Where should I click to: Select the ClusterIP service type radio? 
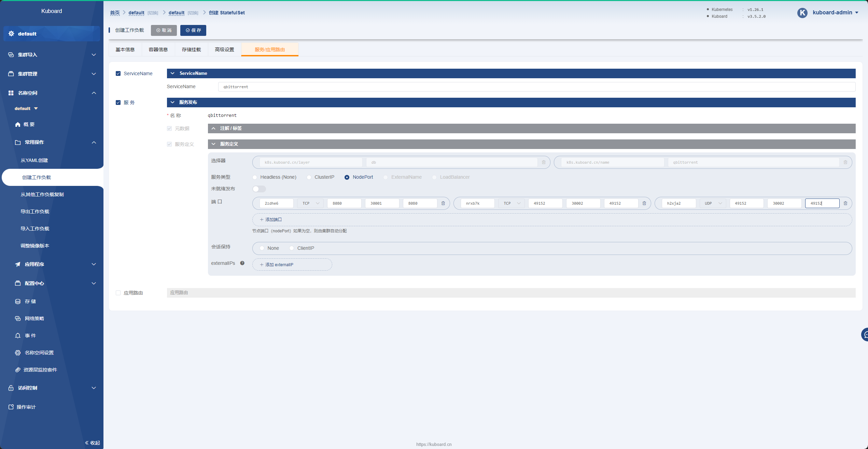pos(309,177)
